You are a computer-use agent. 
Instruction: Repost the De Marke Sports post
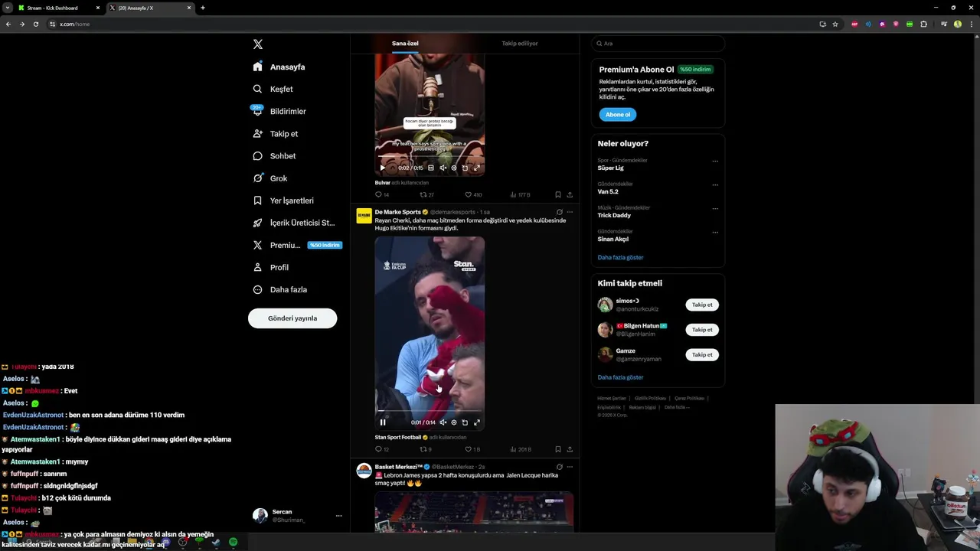click(x=425, y=449)
